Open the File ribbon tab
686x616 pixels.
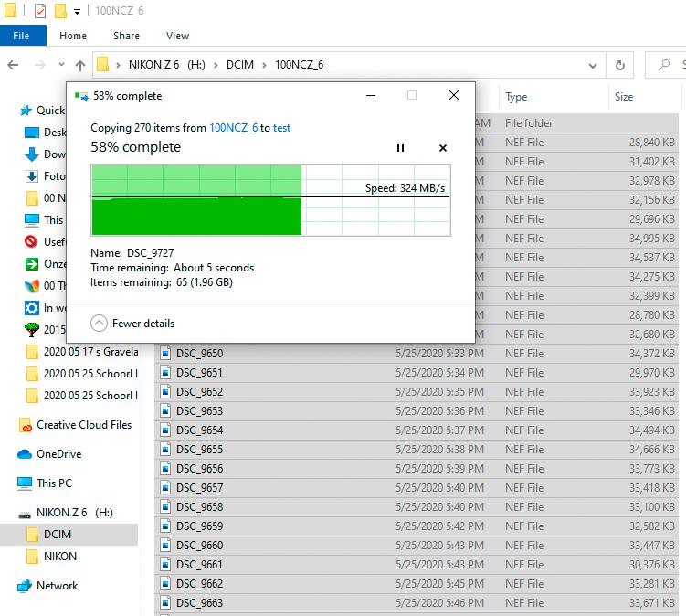23,36
